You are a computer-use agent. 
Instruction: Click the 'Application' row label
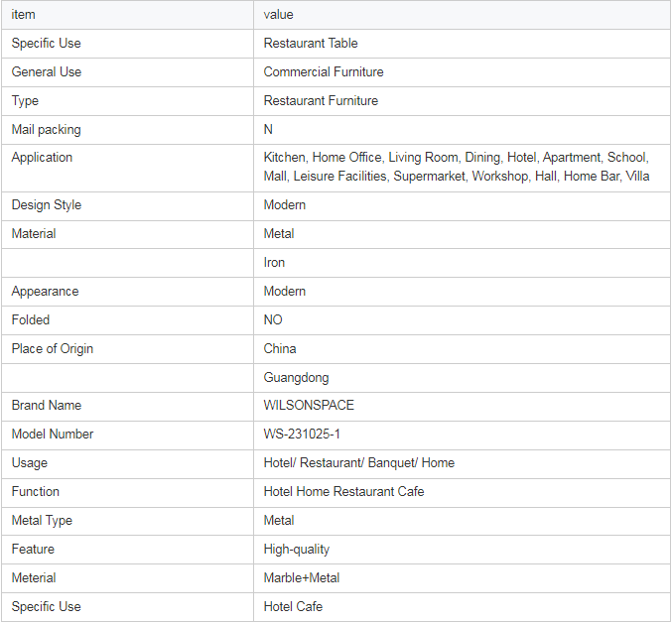42,158
